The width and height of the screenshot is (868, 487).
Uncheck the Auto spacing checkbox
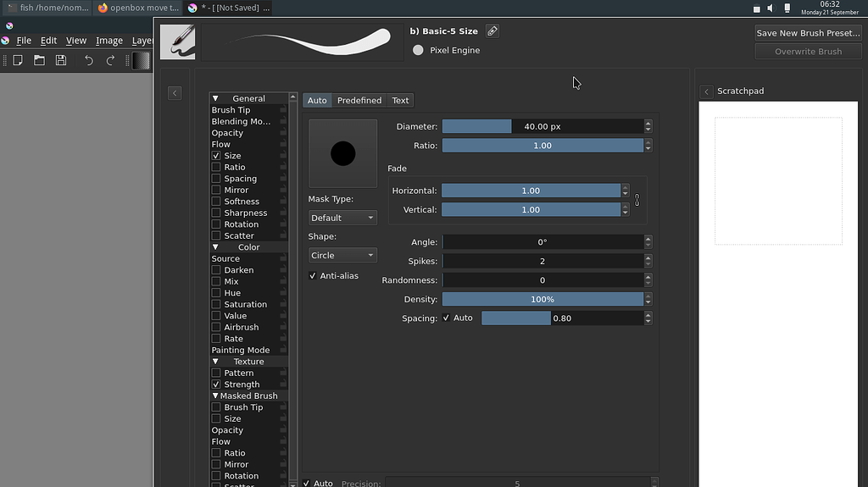pyautogui.click(x=446, y=318)
